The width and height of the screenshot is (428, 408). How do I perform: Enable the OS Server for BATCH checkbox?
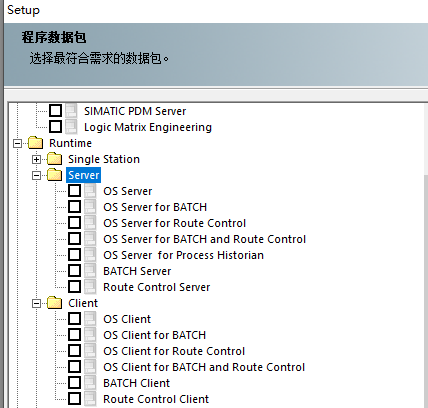[x=74, y=207]
